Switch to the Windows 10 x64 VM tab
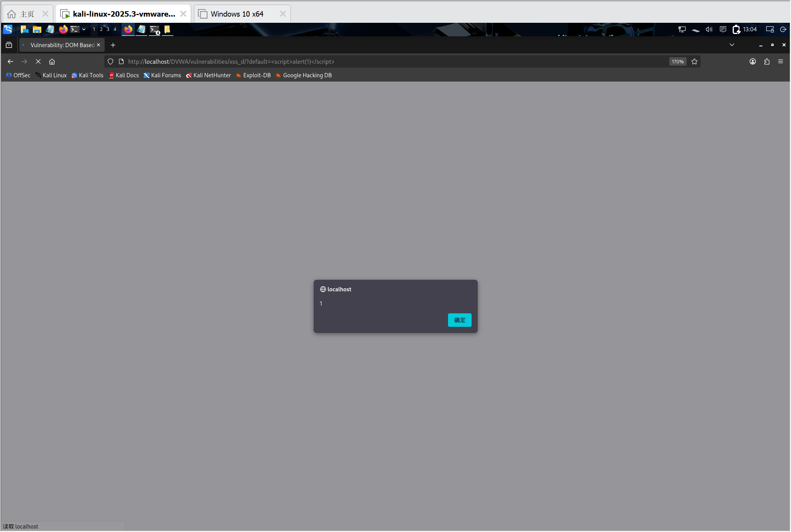The width and height of the screenshot is (791, 532). pos(237,14)
